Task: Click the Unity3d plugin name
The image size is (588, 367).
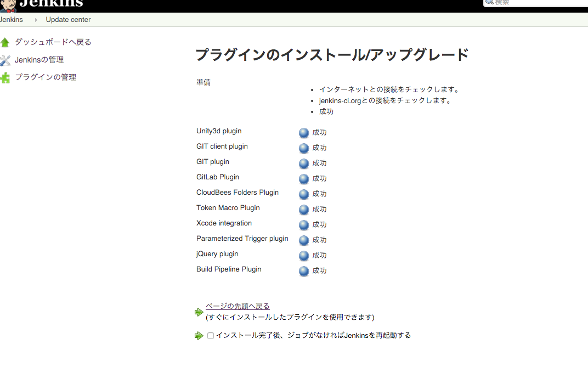Action: click(x=219, y=131)
